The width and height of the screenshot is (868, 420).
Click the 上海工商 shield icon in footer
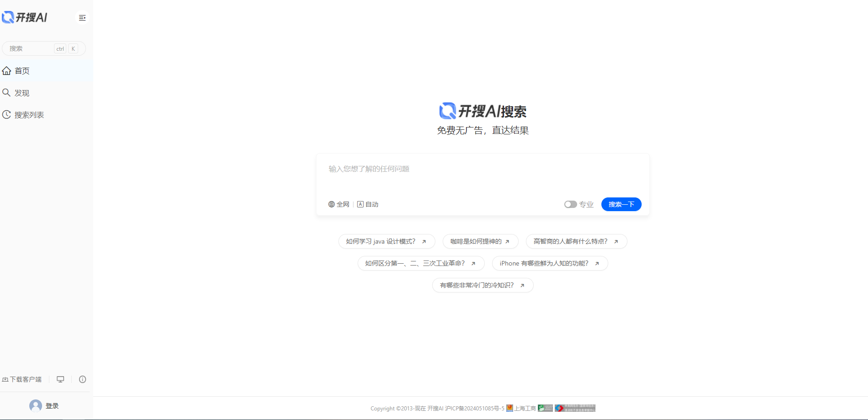509,408
